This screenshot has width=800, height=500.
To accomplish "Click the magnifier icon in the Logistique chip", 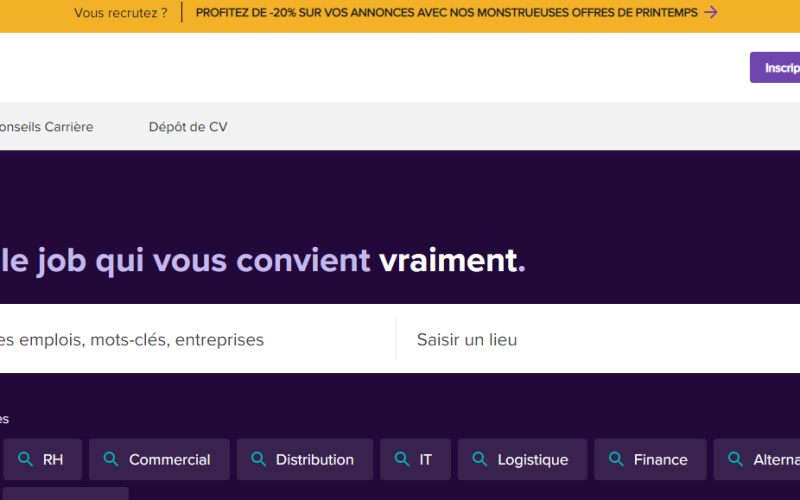I will tap(480, 460).
